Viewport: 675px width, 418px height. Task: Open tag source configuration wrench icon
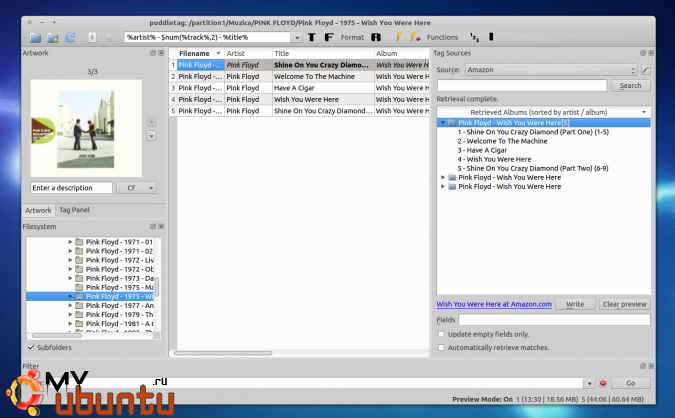646,70
